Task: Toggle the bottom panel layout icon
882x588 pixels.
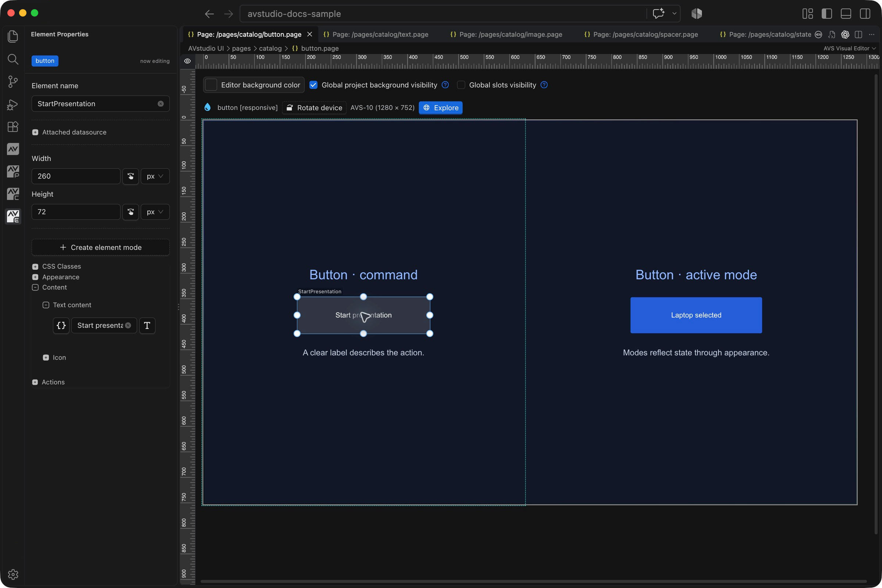Action: (x=846, y=14)
